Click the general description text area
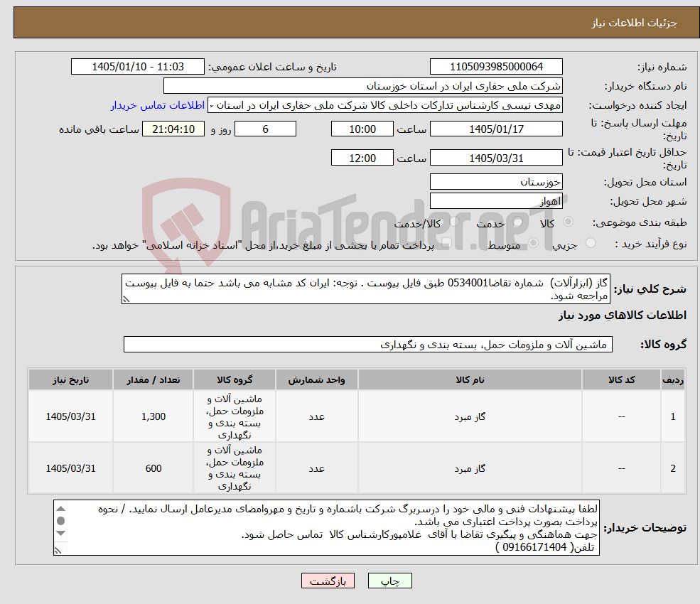This screenshot has height=604, width=700. pos(365,289)
